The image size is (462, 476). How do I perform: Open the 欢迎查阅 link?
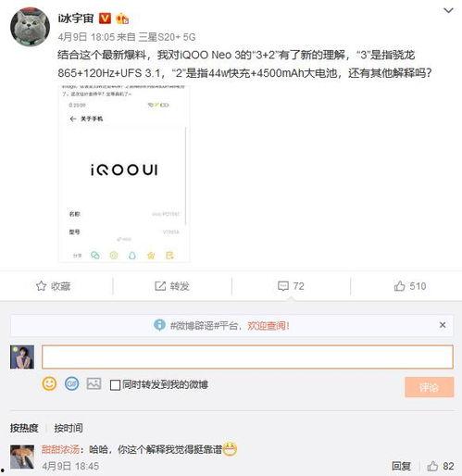[x=268, y=325]
